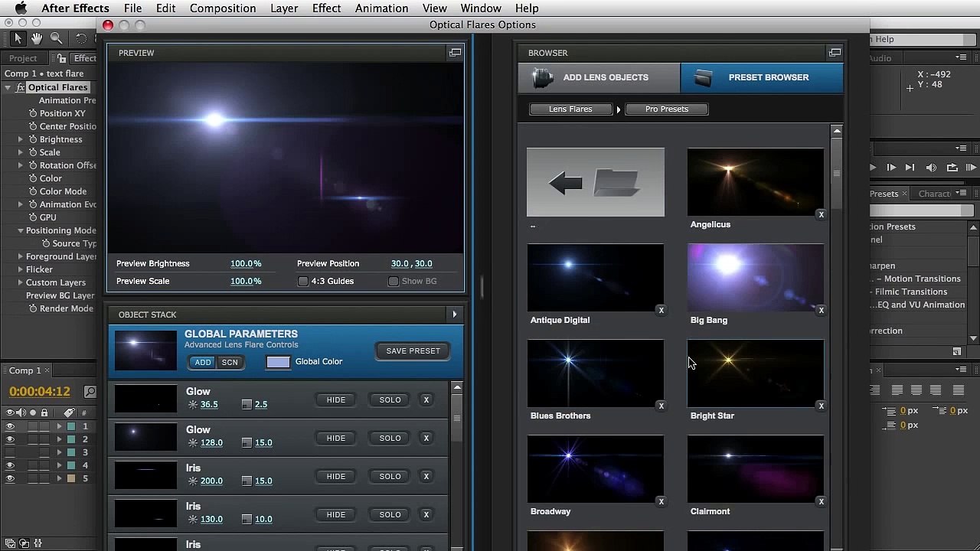Click the stopwatch beside Position XY
This screenshot has width=980, height=551.
(x=33, y=113)
